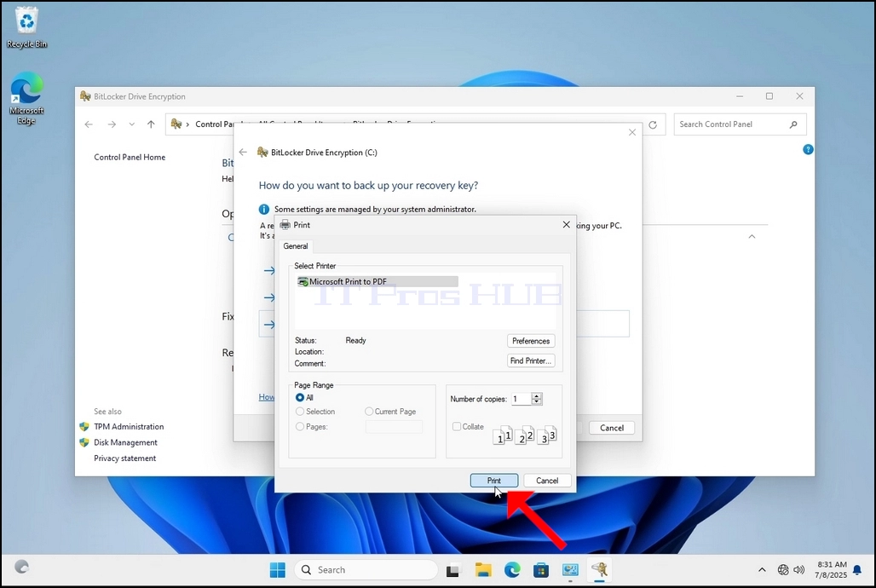This screenshot has height=588, width=876.
Task: Go up one level in Control Panel
Action: (x=151, y=124)
